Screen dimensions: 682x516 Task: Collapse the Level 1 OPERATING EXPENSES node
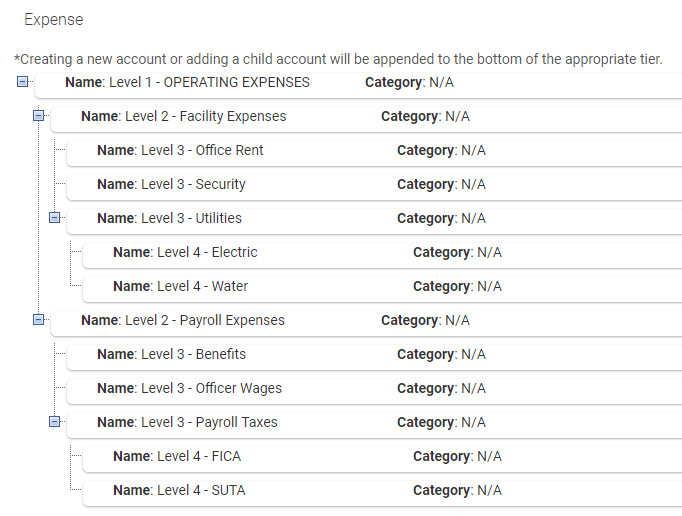(23, 82)
